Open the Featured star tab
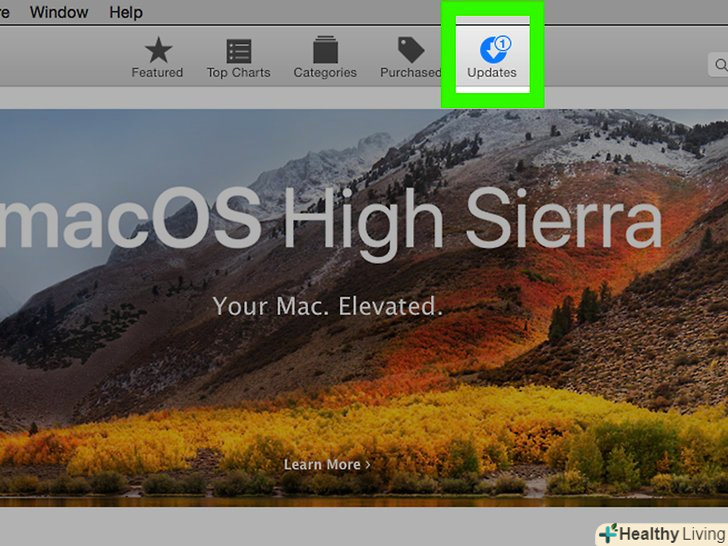728x546 pixels. coord(157,58)
